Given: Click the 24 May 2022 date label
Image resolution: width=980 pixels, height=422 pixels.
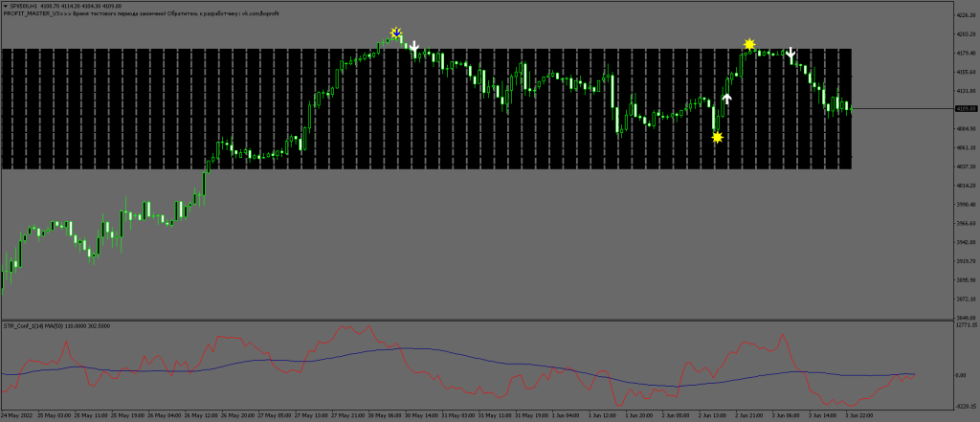Looking at the screenshot, I should [19, 416].
